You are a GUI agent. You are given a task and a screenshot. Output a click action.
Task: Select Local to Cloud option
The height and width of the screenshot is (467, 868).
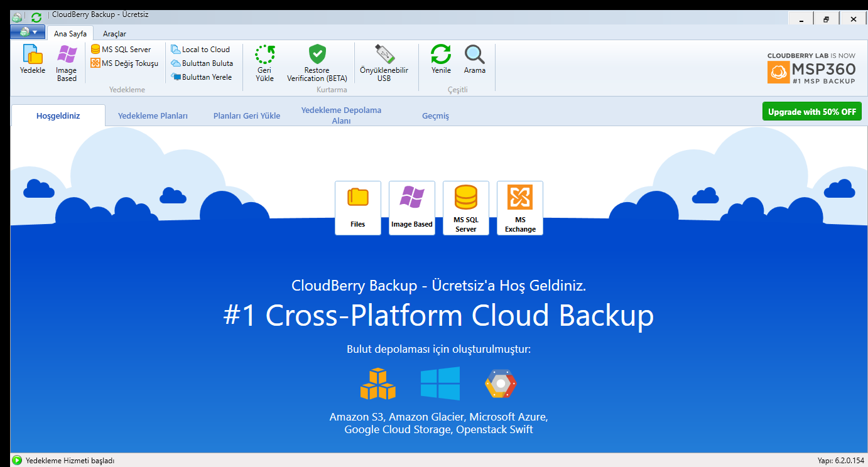[201, 50]
